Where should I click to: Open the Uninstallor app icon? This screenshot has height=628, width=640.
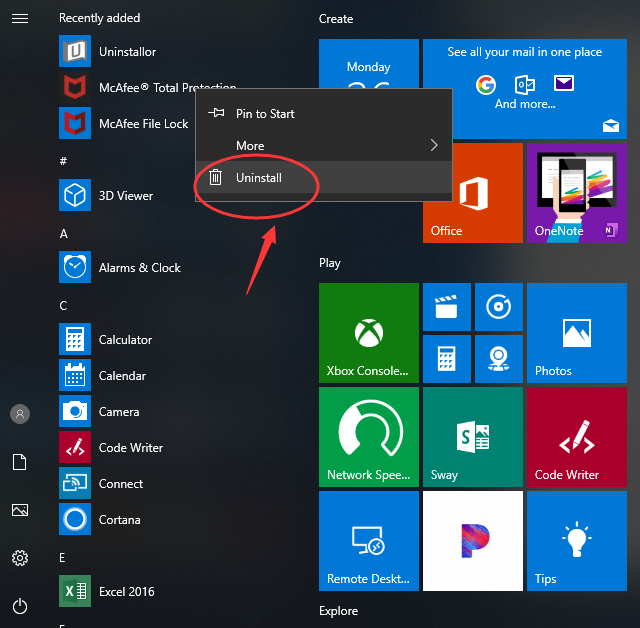75,51
